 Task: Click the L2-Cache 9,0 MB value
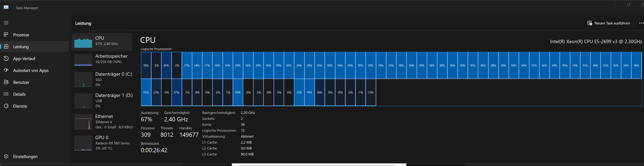click(x=246, y=148)
